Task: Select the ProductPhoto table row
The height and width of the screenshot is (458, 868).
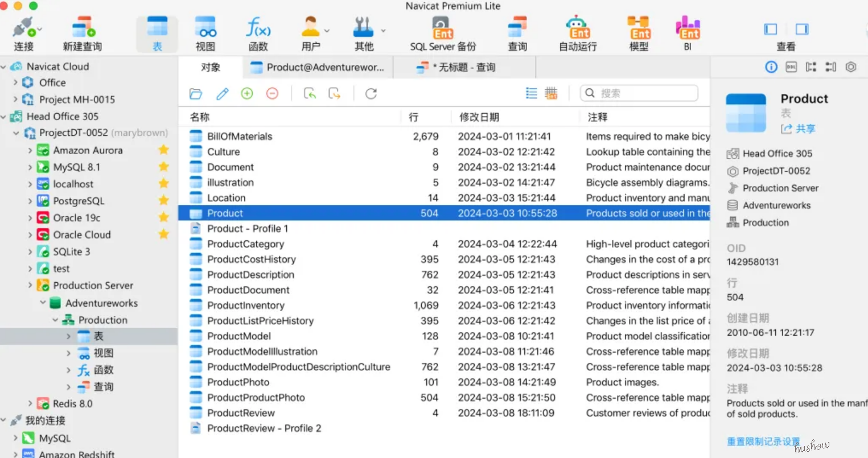Action: pyautogui.click(x=444, y=382)
